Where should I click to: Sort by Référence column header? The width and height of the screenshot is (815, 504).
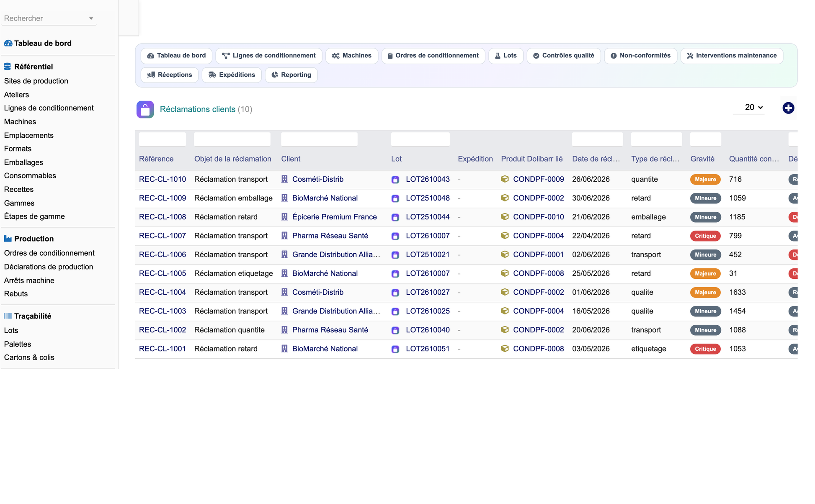coord(156,159)
